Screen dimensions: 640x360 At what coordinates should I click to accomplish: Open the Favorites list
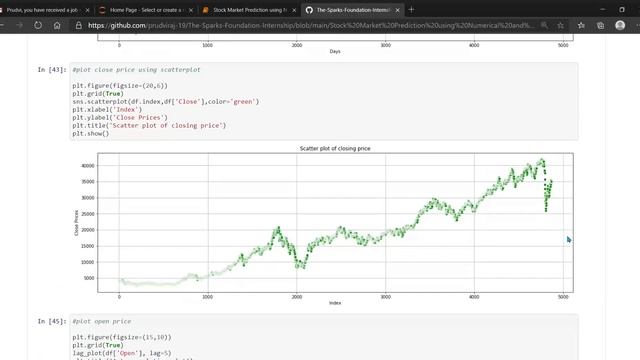click(581, 25)
